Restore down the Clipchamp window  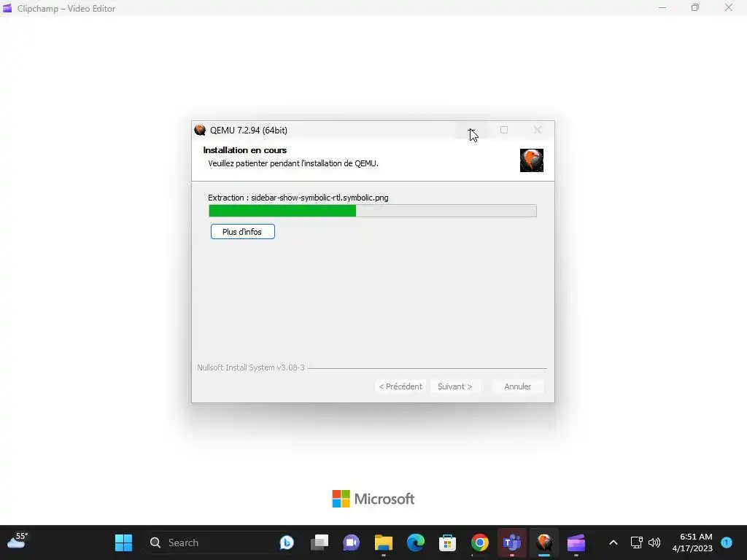695,8
